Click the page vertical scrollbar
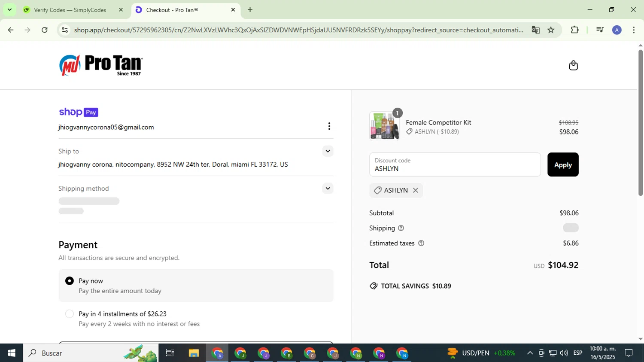Screen dimensions: 644x362 click(x=641, y=122)
